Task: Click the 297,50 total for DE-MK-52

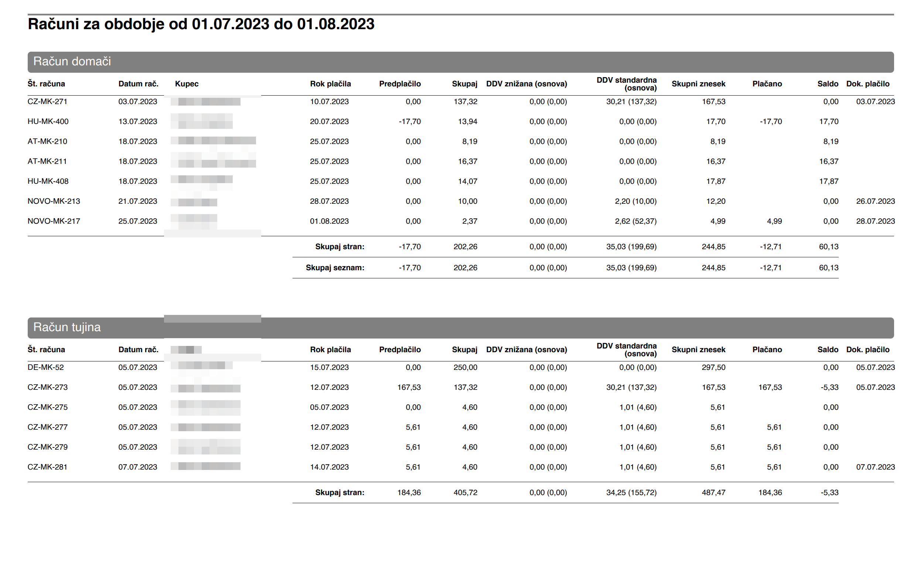Action: coord(713,367)
